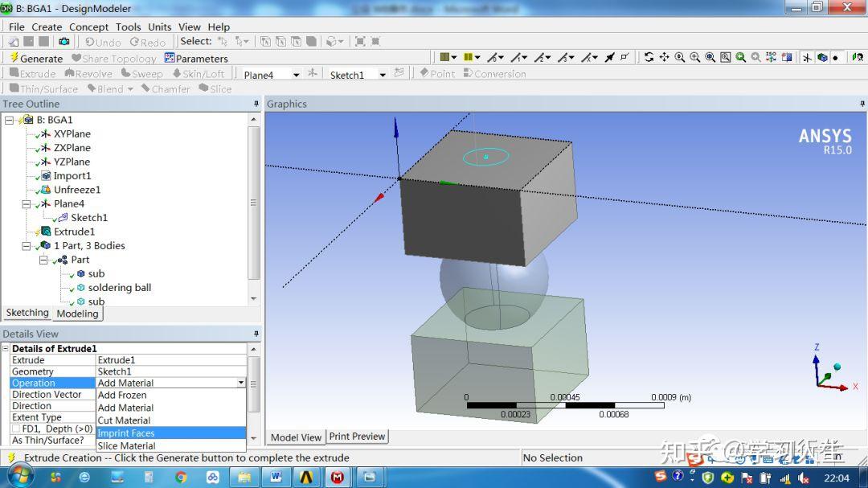
Task: Choose Imprint Faces from the operation list
Action: pos(170,433)
